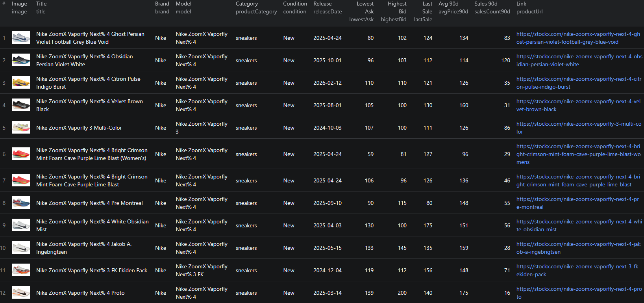Click sales count value 120
Image resolution: width=644 pixels, height=303 pixels.
(x=506, y=60)
